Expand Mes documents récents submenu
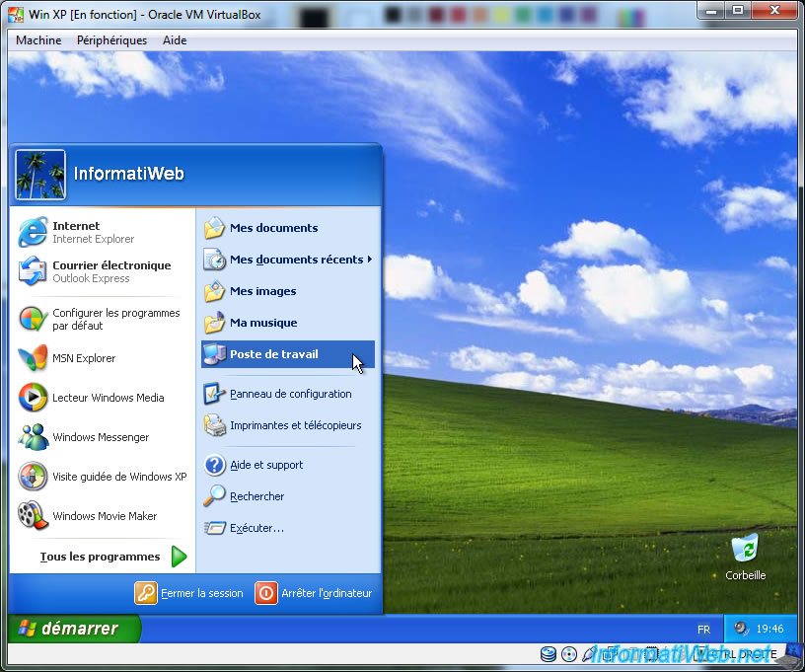 tap(288, 260)
